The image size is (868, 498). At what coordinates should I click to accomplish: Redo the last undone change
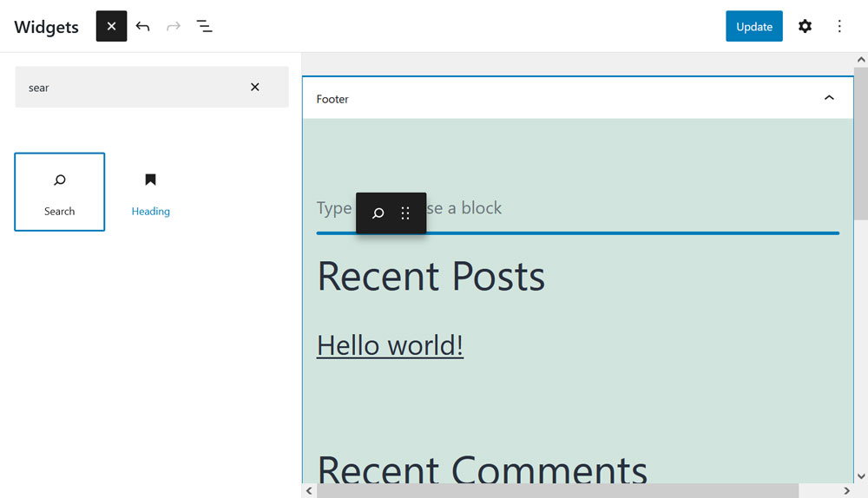tap(174, 26)
